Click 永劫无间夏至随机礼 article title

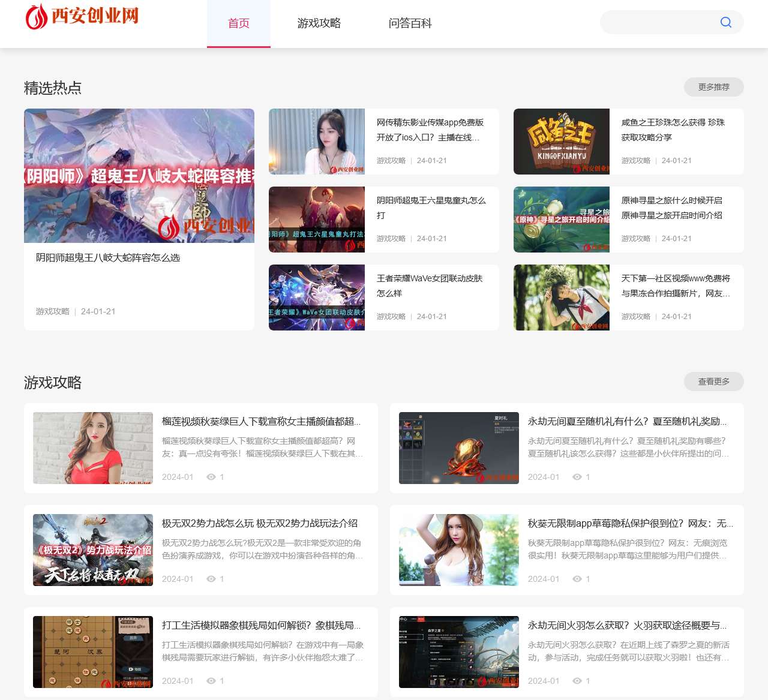pyautogui.click(x=627, y=421)
